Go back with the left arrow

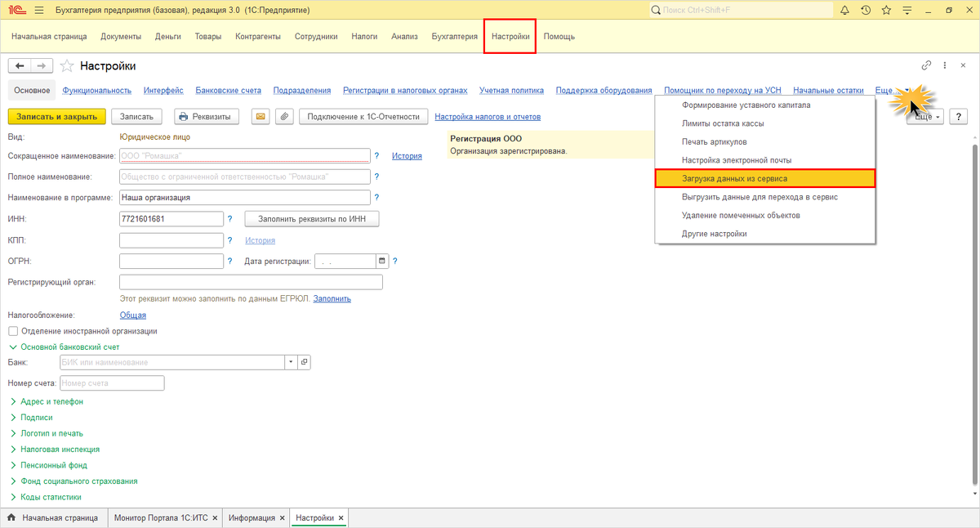19,66
